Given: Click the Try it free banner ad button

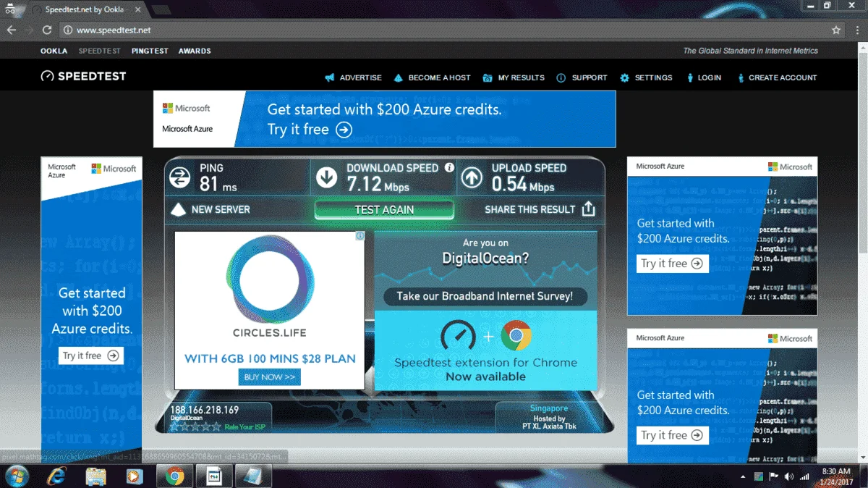Looking at the screenshot, I should pyautogui.click(x=310, y=130).
